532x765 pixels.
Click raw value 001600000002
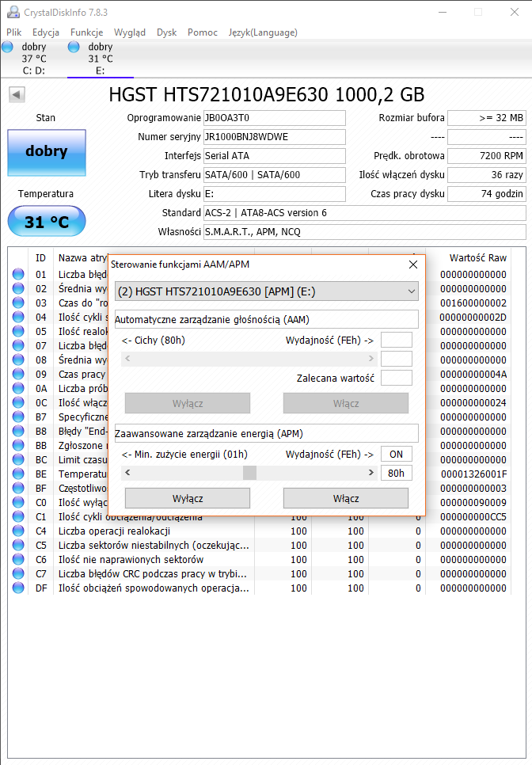pos(473,303)
